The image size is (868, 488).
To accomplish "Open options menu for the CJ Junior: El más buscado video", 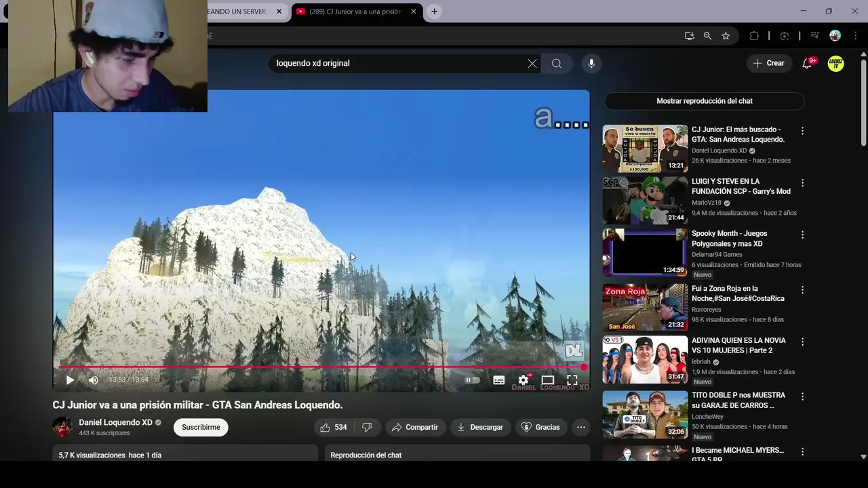I will coord(802,131).
